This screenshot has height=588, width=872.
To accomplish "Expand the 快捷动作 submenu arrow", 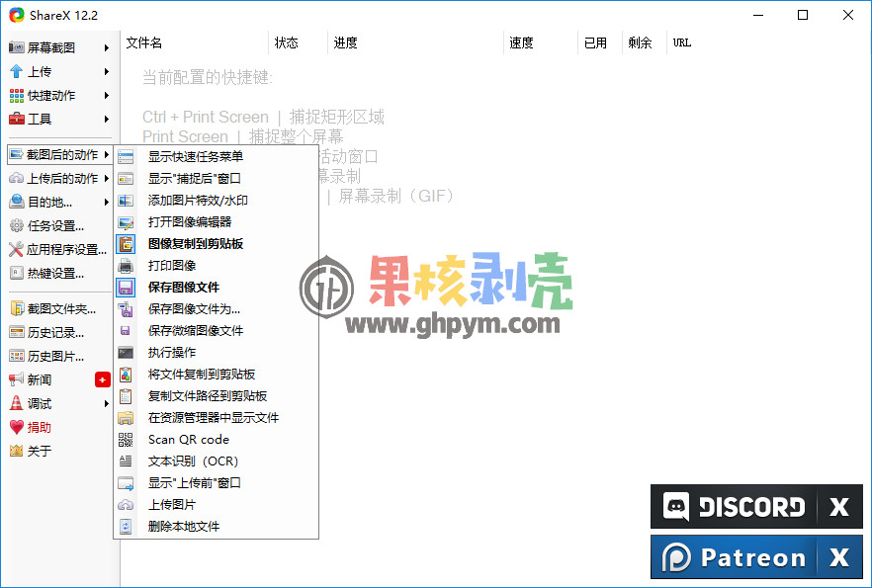I will [x=106, y=95].
